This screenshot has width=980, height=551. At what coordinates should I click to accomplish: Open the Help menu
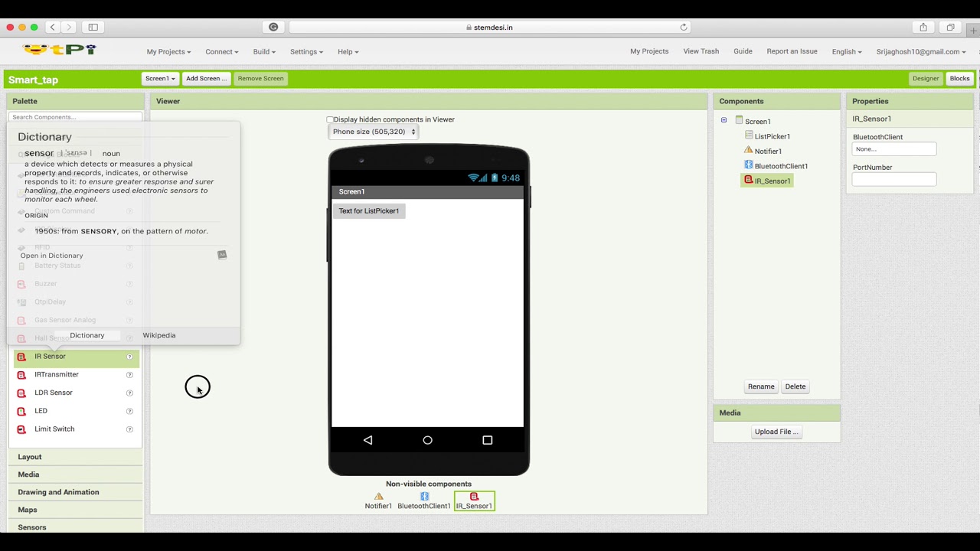coord(348,51)
